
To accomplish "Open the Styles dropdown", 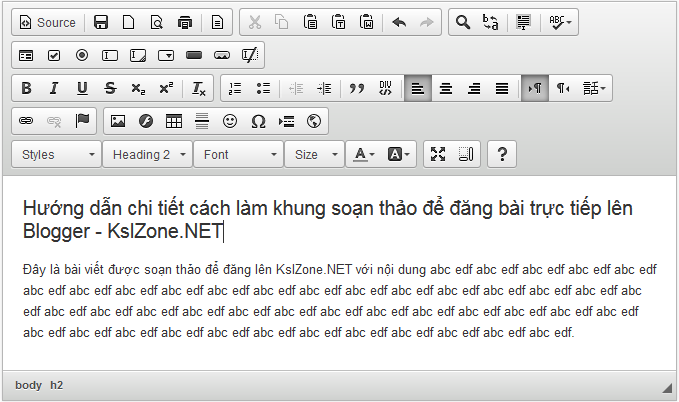I will coord(57,154).
